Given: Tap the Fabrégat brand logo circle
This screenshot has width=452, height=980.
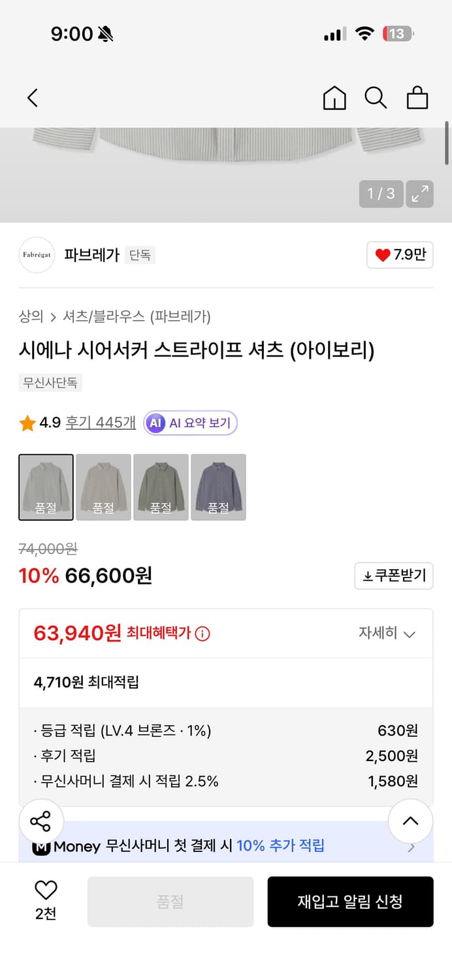Looking at the screenshot, I should [x=37, y=255].
